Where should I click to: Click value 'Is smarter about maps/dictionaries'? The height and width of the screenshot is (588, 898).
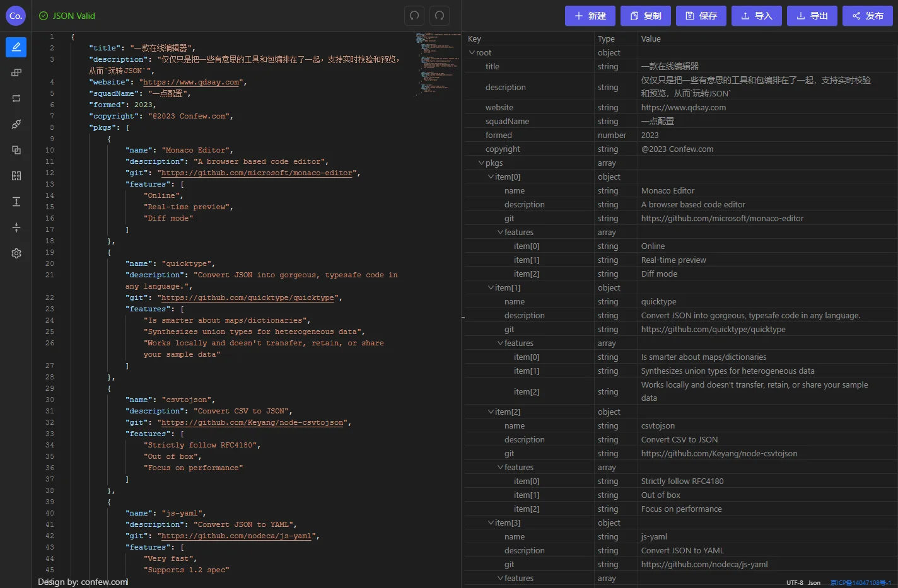point(704,357)
